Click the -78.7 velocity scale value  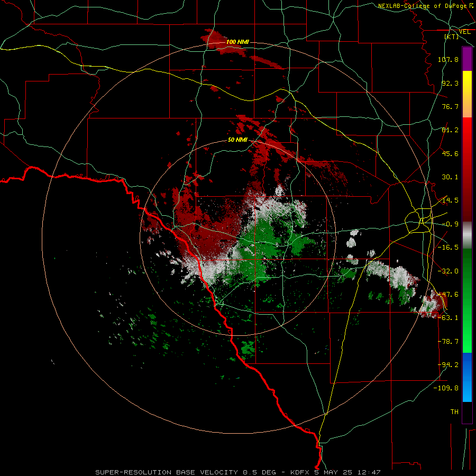click(x=448, y=342)
